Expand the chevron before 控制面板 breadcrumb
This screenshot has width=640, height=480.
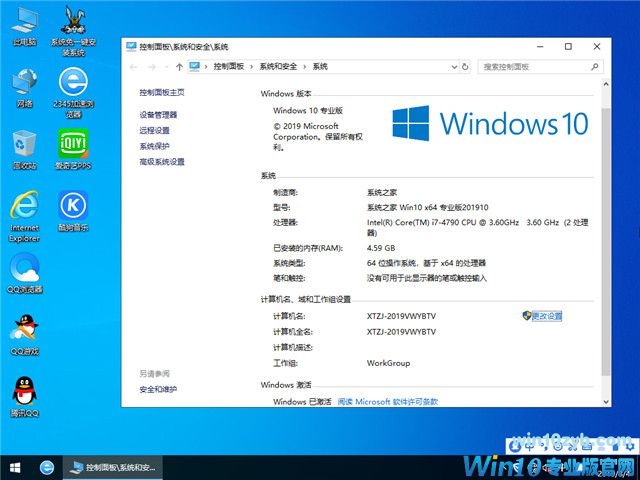(206, 67)
